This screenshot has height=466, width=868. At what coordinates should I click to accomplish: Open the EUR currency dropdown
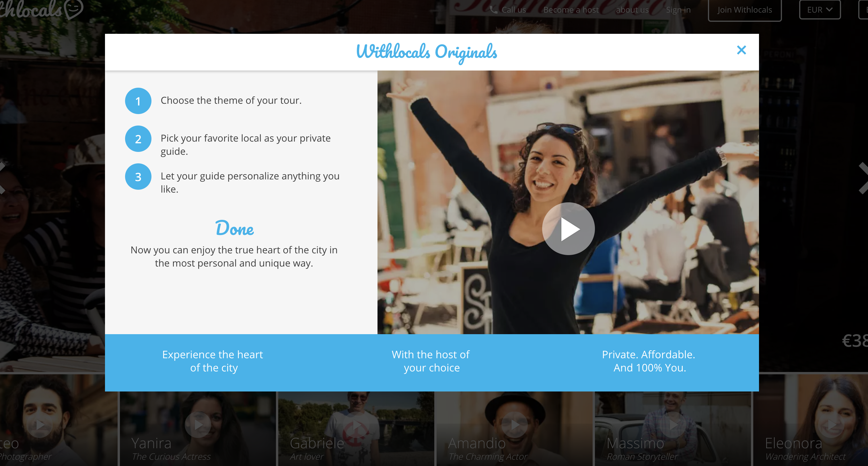pyautogui.click(x=820, y=10)
